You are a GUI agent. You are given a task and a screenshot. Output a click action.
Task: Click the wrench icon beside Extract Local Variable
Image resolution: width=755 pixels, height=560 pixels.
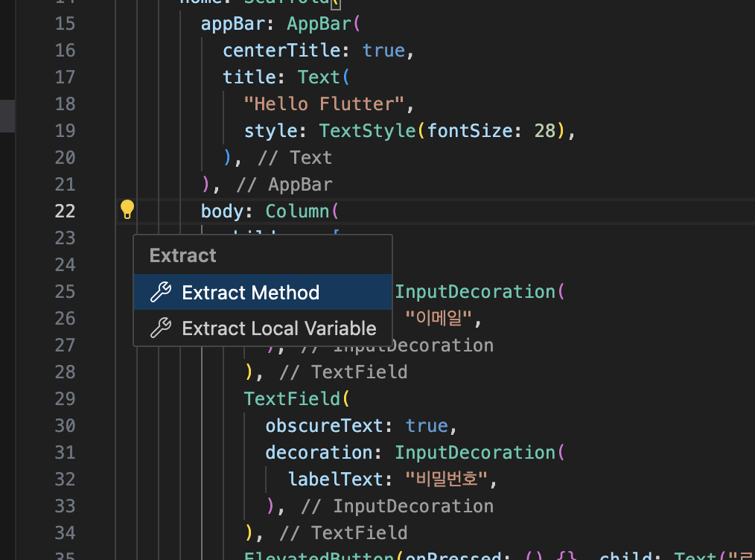click(x=160, y=328)
